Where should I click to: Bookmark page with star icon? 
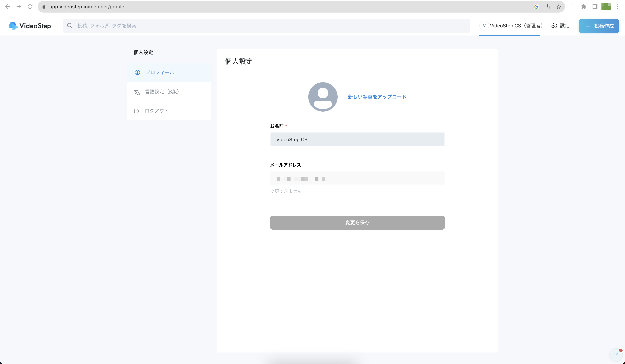tap(559, 7)
